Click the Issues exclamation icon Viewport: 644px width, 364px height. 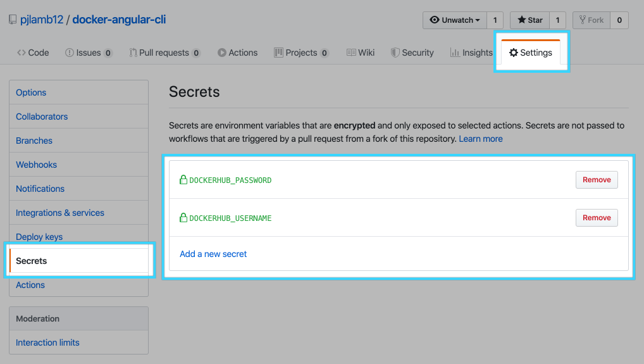(x=70, y=53)
